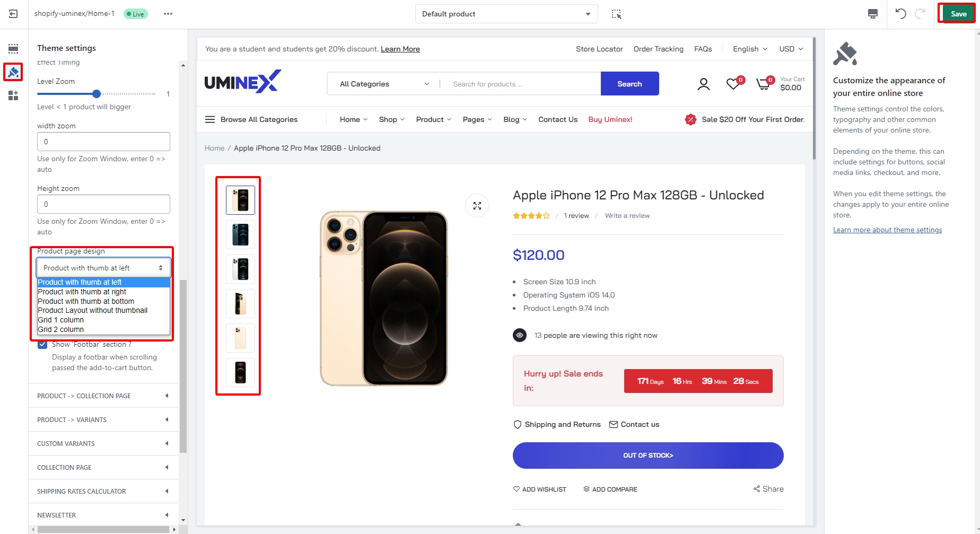
Task: Click the exit editor icon
Action: click(x=13, y=14)
